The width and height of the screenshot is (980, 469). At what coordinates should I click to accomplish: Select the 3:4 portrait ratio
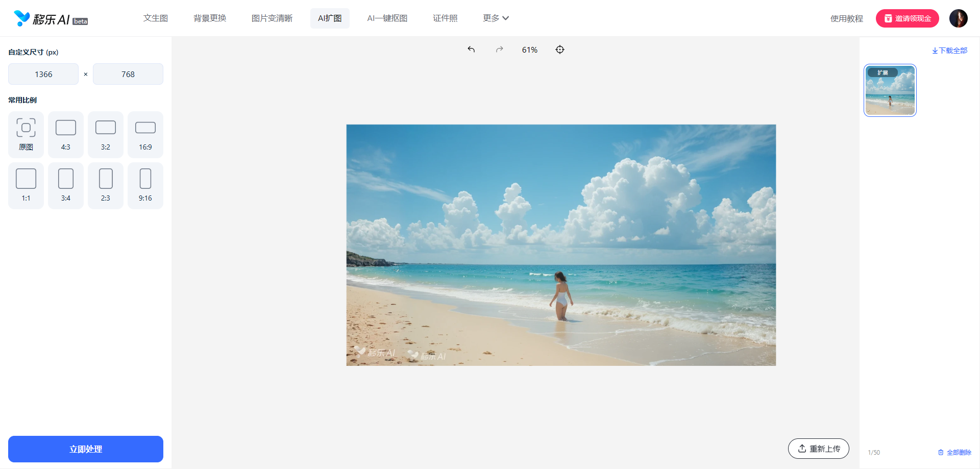tap(66, 185)
